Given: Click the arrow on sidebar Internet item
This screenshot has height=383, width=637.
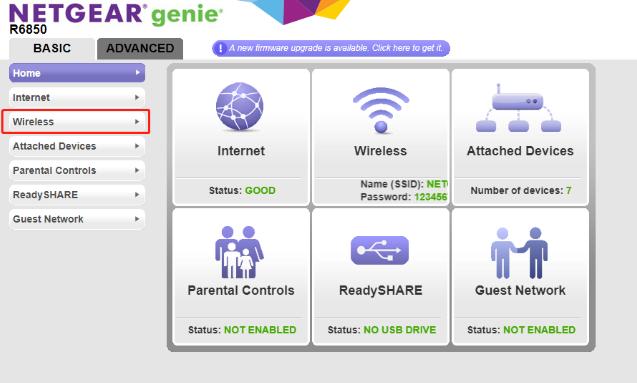Looking at the screenshot, I should (x=137, y=97).
